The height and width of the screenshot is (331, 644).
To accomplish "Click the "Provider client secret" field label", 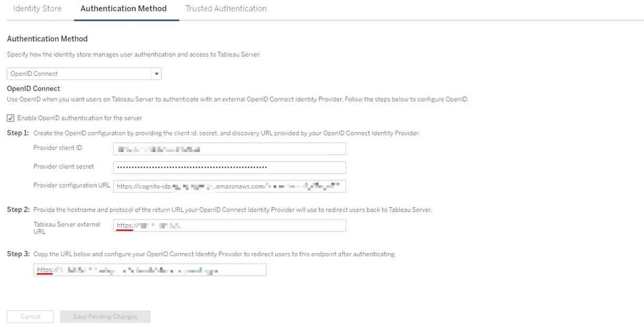I will (64, 167).
